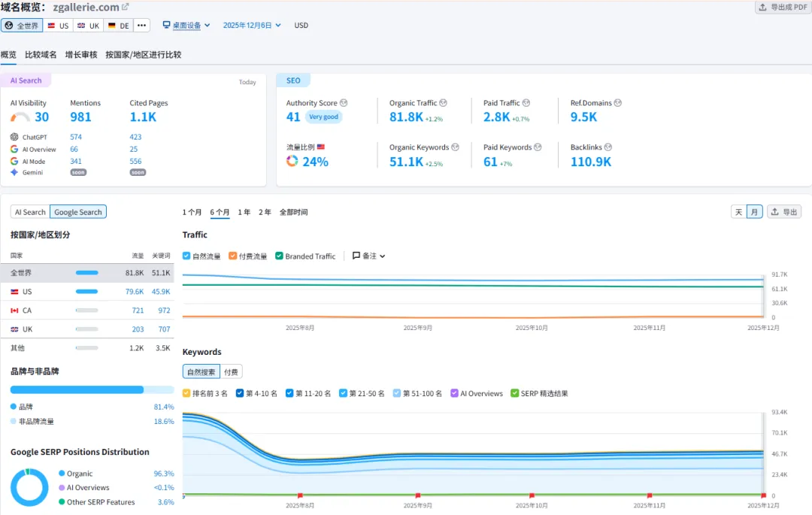Screen dimensions: 812x515
Task: Click the Backlinks info icon
Action: click(x=608, y=147)
